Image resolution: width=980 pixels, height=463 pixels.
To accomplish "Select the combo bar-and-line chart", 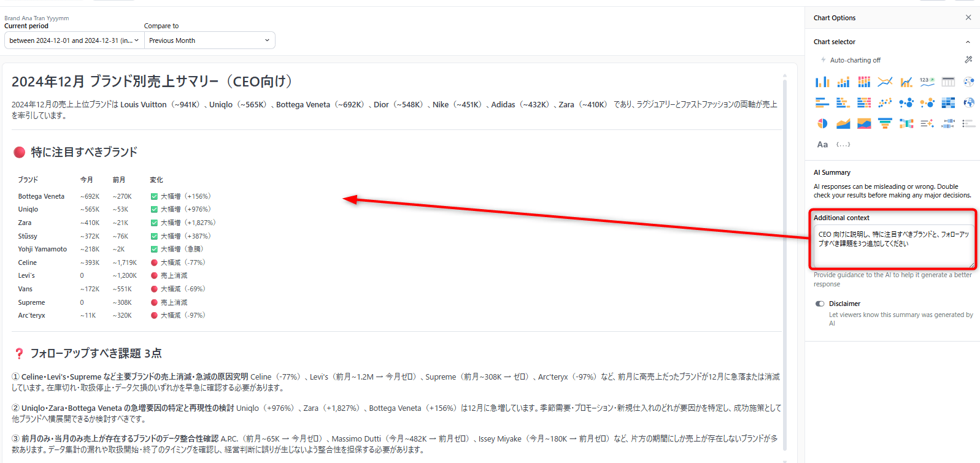I will click(906, 82).
